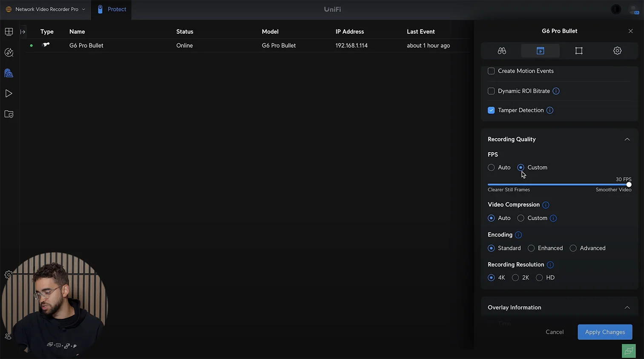644x359 pixels.
Task: Show Encoding info
Action: coord(518,235)
